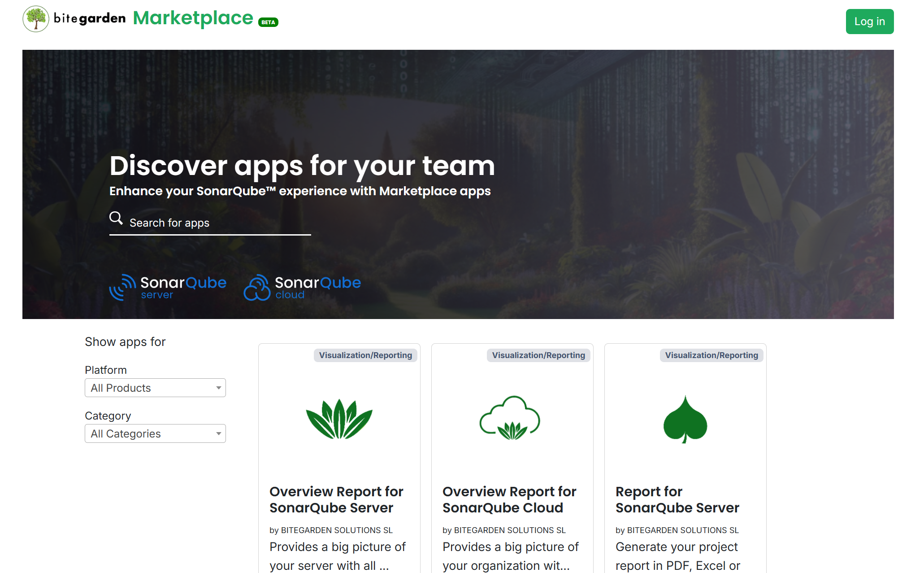
Task: Open Overview Report for SonarQube Server leaf icon
Action: tap(339, 419)
